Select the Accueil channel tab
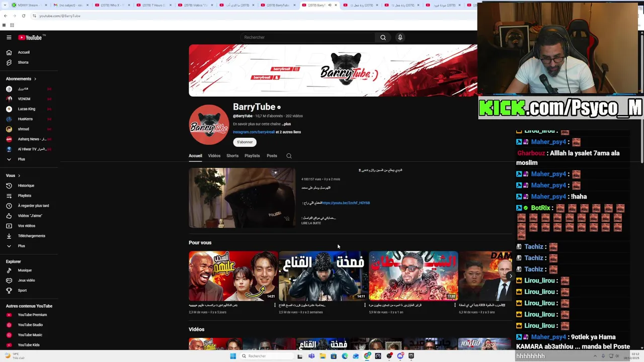This screenshot has width=644, height=362. click(x=195, y=156)
